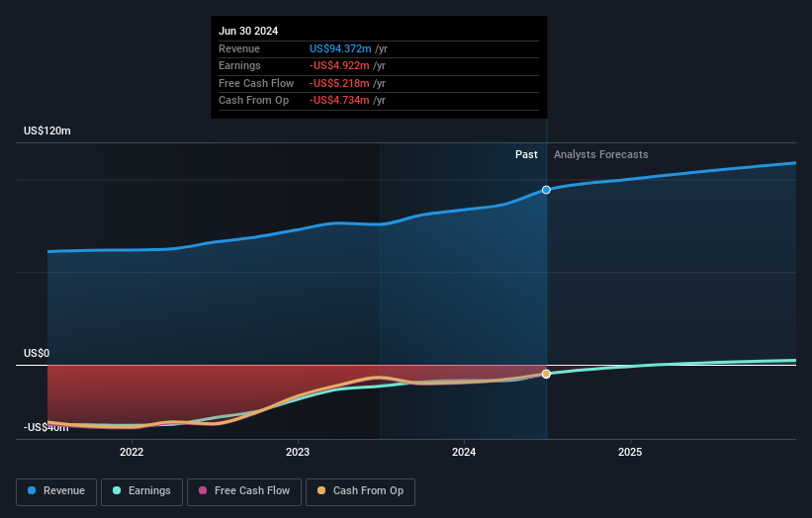This screenshot has height=518, width=812.
Task: Toggle the Revenue legend series
Action: point(56,491)
